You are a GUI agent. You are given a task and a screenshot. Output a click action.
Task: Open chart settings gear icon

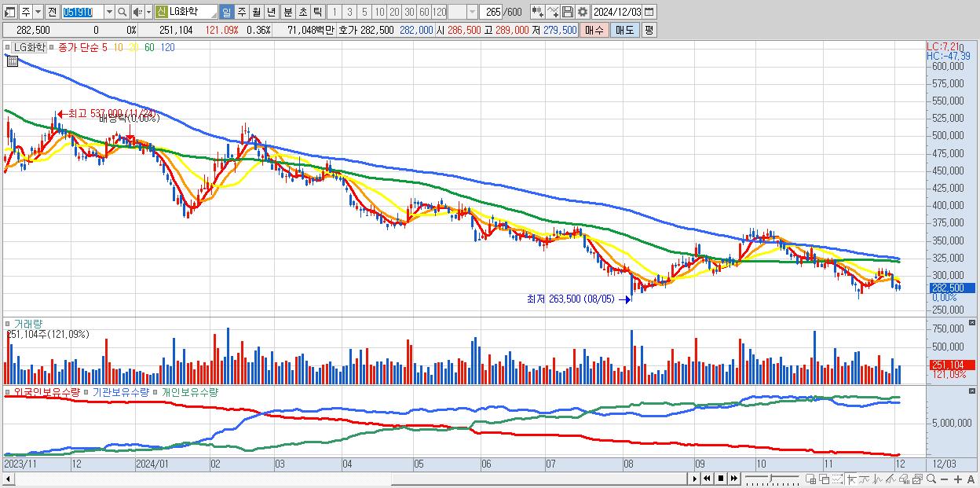pyautogui.click(x=582, y=12)
